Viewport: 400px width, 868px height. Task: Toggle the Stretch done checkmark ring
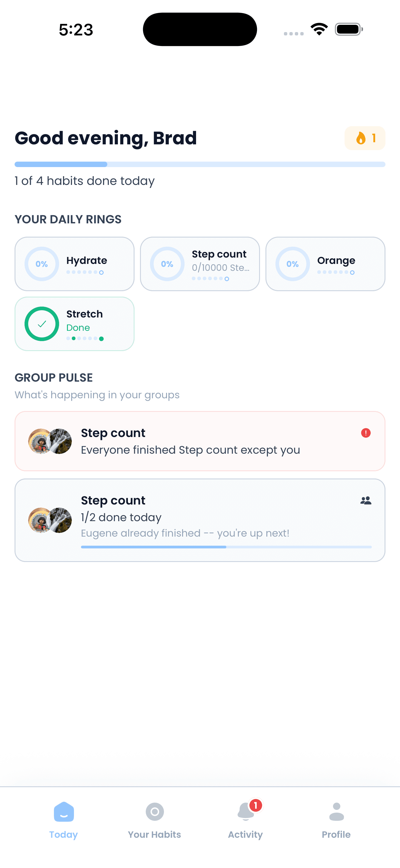pos(42,324)
